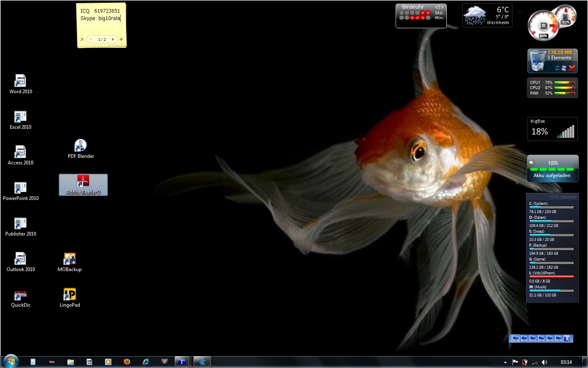Image resolution: width=588 pixels, height=368 pixels.
Task: Open Internet Explorer from the taskbar
Action: click(x=146, y=362)
